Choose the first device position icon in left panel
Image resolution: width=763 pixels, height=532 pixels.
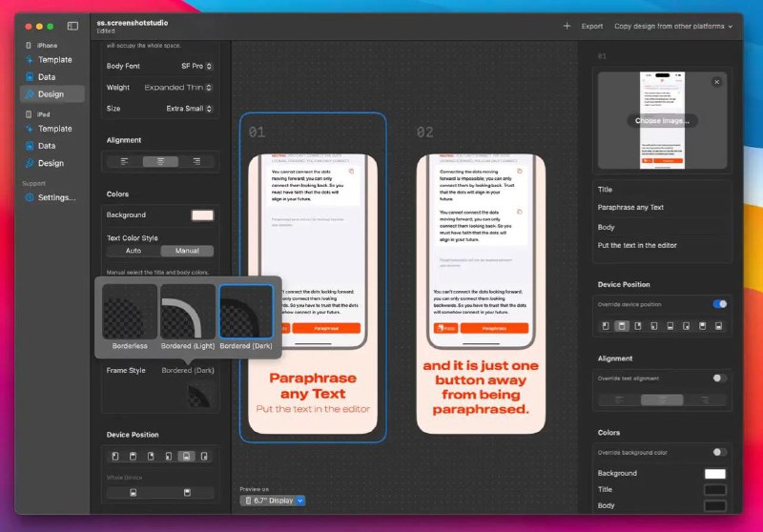coord(115,457)
